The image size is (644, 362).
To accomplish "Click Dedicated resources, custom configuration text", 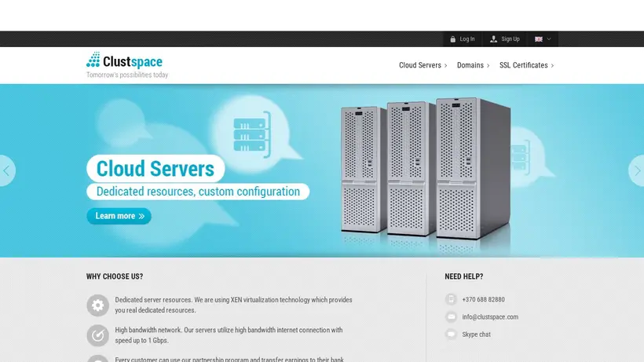I will click(x=198, y=192).
